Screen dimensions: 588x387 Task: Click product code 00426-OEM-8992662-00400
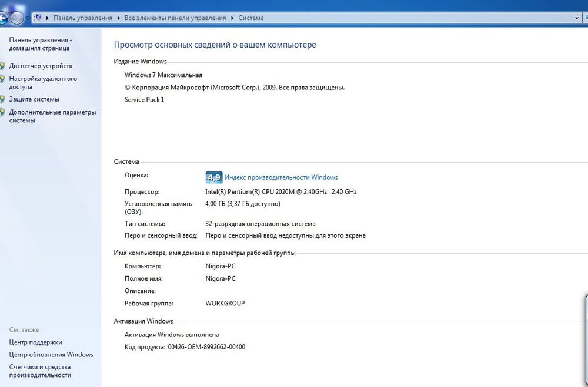(x=206, y=347)
